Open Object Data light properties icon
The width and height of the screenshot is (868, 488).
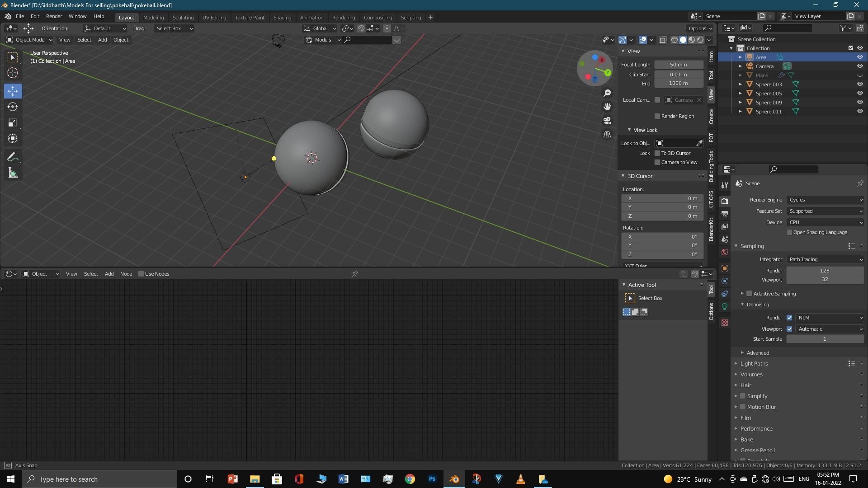725,306
